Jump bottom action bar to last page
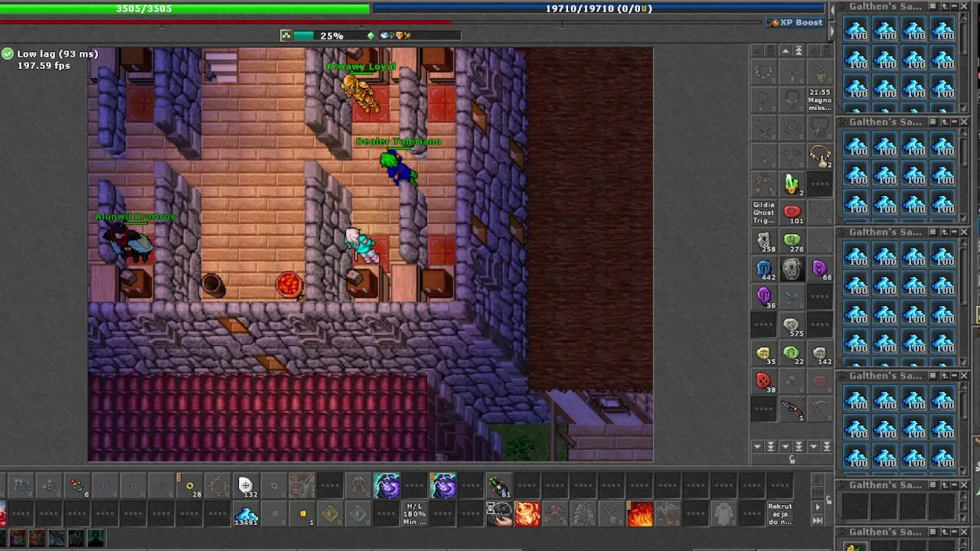Viewport: 980px width, 551px height. coord(818,520)
